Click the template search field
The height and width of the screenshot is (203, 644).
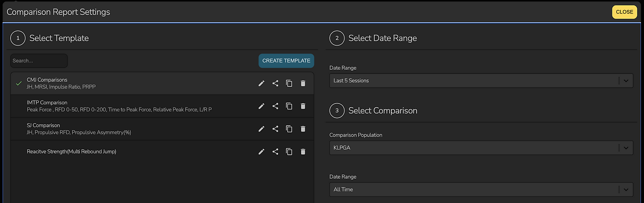(x=39, y=61)
